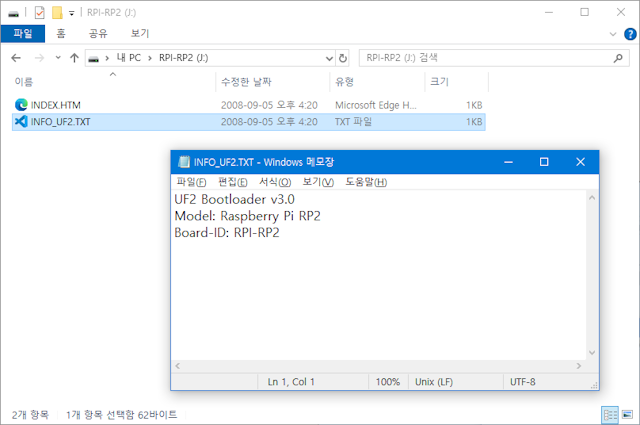Click Unix (LF) status entry

pyautogui.click(x=434, y=382)
